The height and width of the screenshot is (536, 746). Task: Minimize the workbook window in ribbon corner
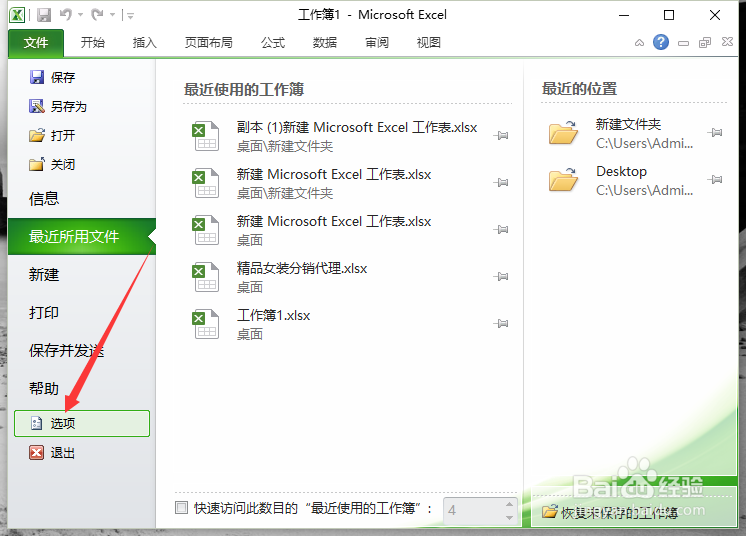pyautogui.click(x=684, y=43)
